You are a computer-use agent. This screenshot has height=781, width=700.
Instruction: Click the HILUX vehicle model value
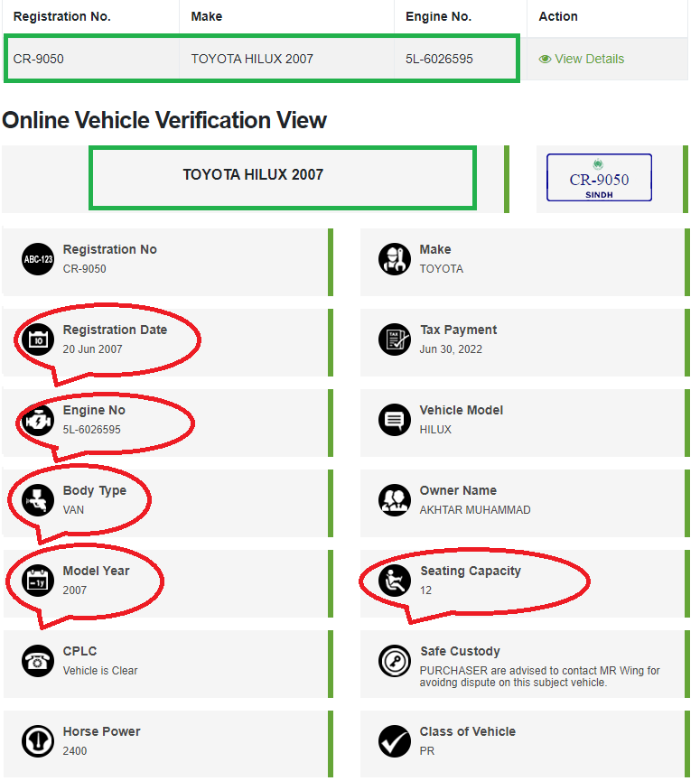tap(435, 430)
